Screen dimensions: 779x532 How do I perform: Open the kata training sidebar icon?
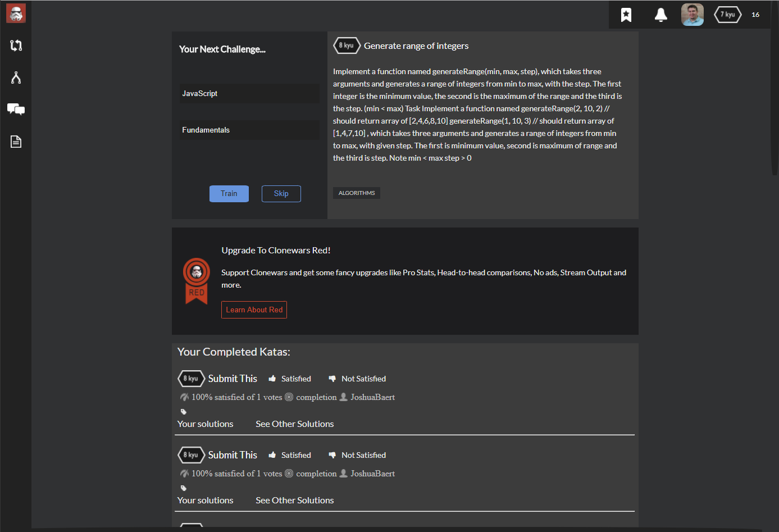tap(16, 46)
